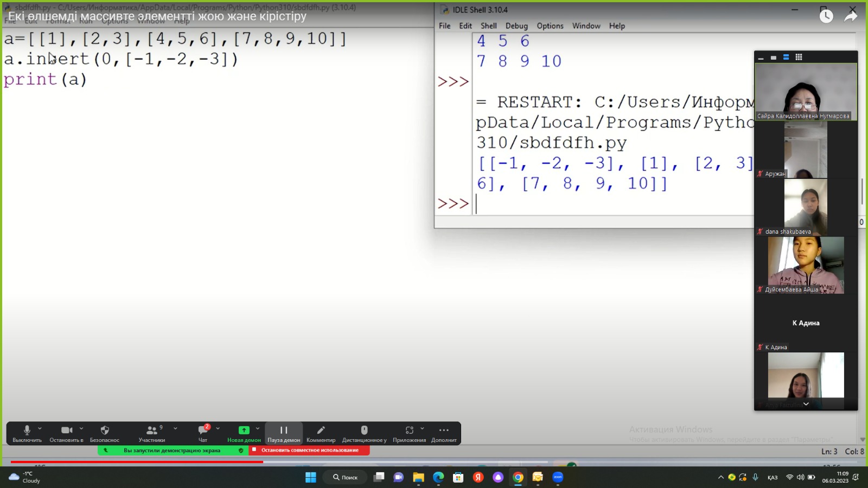Image resolution: width=868 pixels, height=488 pixels.
Task: Switch video panel to single-thumbnail view
Action: [773, 57]
